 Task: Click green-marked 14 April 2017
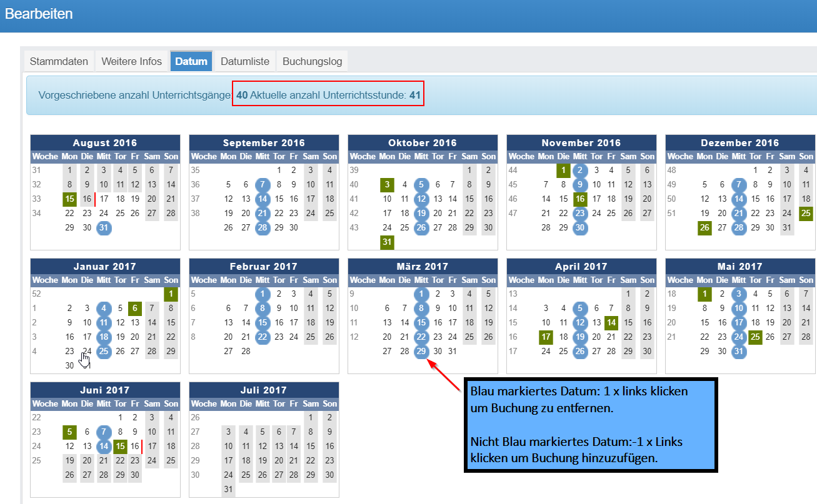click(611, 323)
